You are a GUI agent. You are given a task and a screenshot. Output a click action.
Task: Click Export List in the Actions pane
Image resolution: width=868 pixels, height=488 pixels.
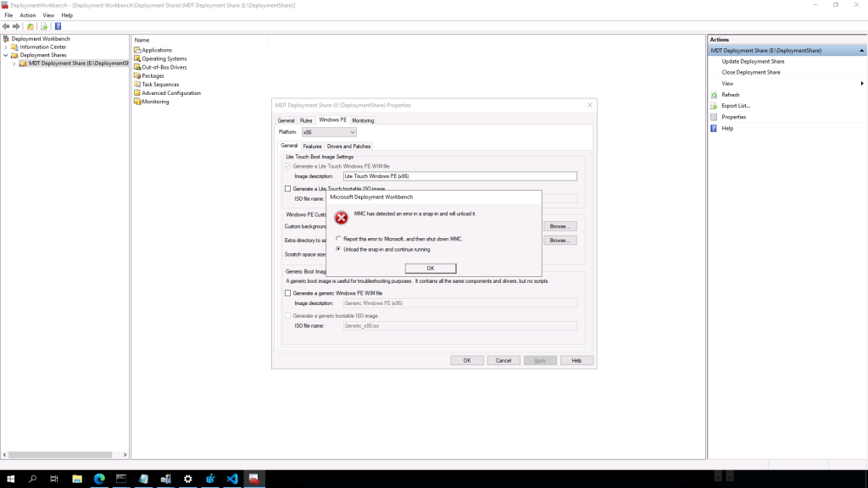pos(736,106)
